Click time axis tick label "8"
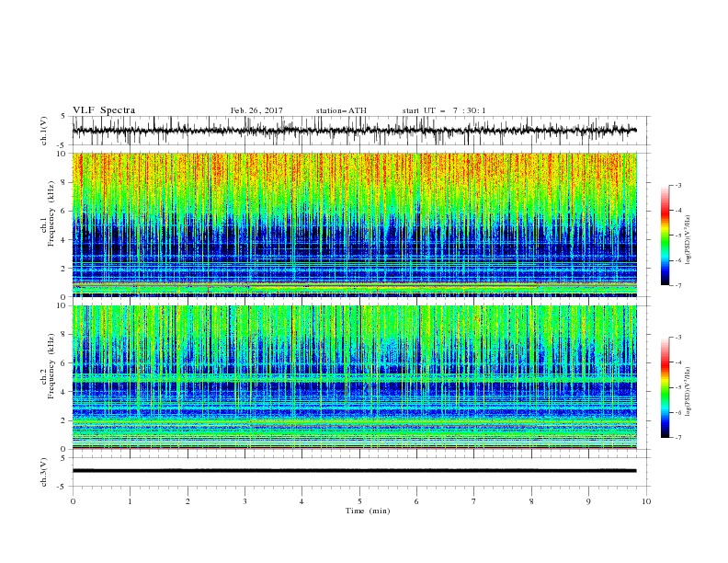The height and width of the screenshot is (563, 728). pos(531,501)
